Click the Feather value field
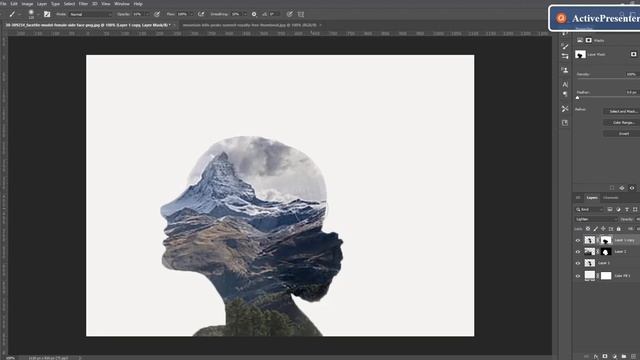The width and height of the screenshot is (640, 360). 631,92
